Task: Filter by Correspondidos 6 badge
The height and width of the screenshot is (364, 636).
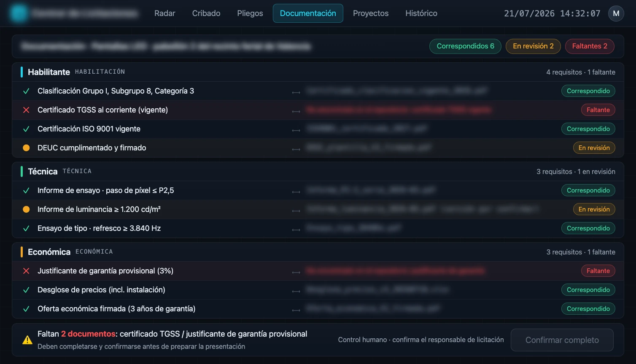Action: (x=465, y=46)
